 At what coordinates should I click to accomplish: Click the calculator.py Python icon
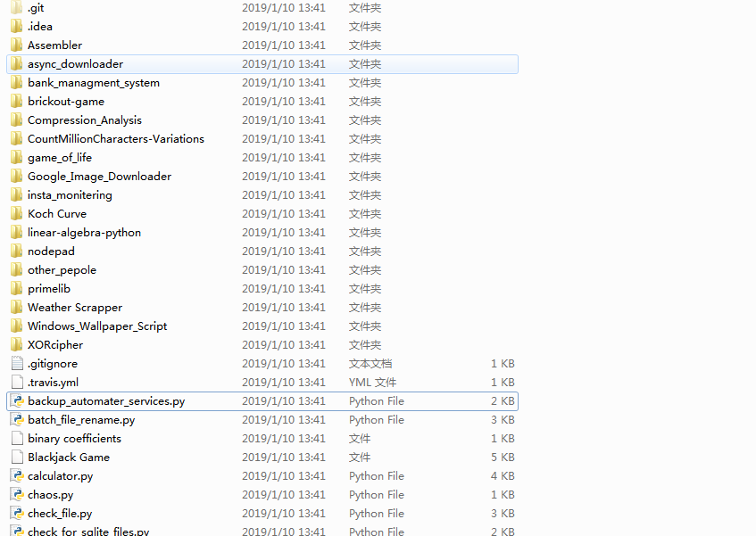click(17, 476)
